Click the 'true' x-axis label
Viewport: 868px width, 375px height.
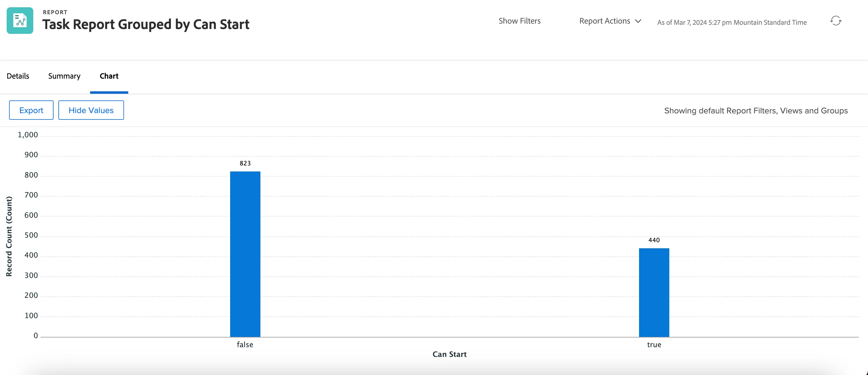tap(654, 345)
